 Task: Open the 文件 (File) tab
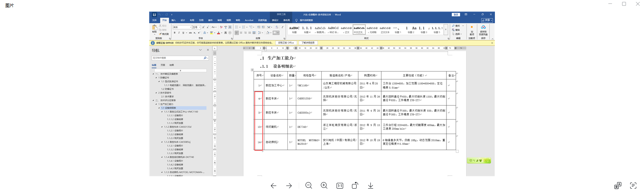tap(154, 20)
